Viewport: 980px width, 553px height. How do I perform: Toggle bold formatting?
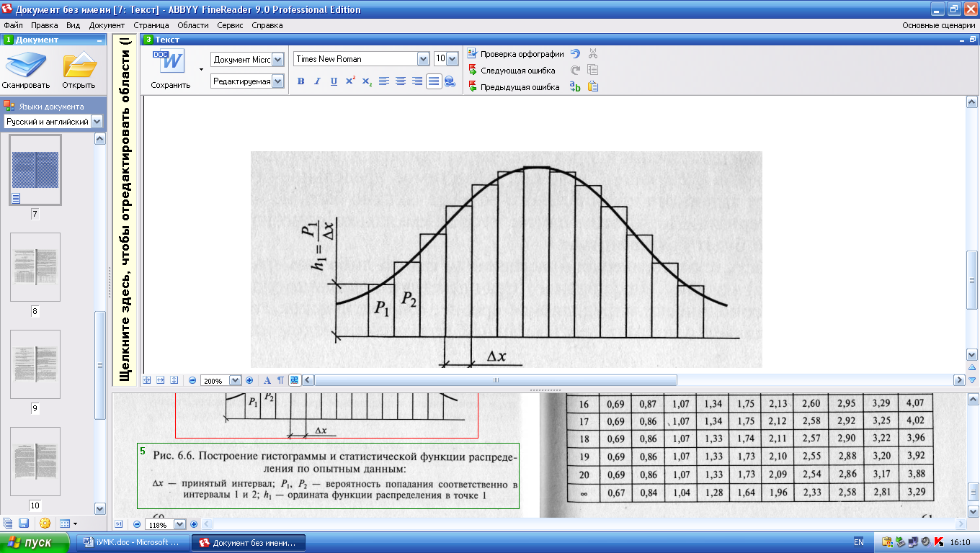[x=301, y=81]
